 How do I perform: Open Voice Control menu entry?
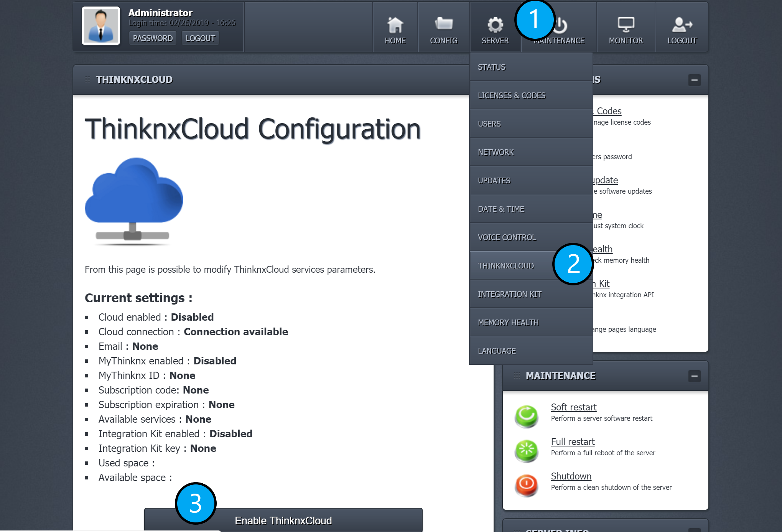point(507,237)
